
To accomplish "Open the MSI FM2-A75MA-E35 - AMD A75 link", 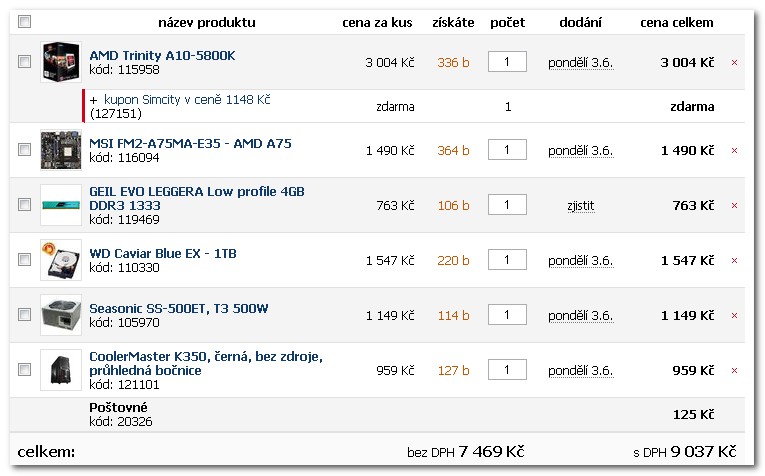I will pyautogui.click(x=190, y=143).
